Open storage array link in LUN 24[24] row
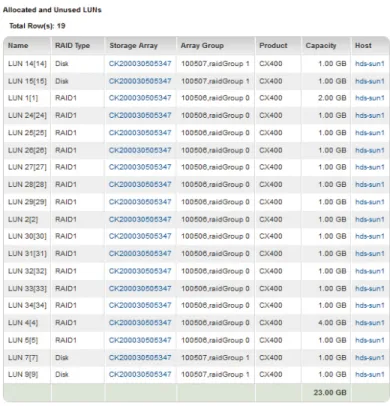 (140, 115)
